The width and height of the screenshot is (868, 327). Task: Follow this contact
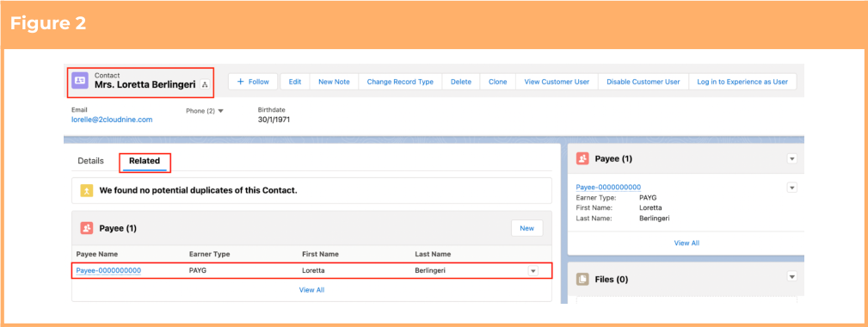click(253, 82)
